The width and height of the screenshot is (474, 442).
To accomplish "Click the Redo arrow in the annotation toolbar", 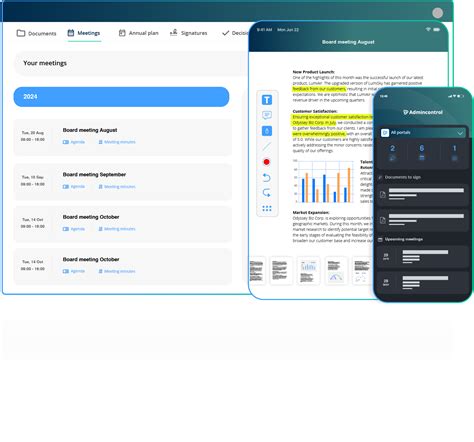I will [266, 193].
